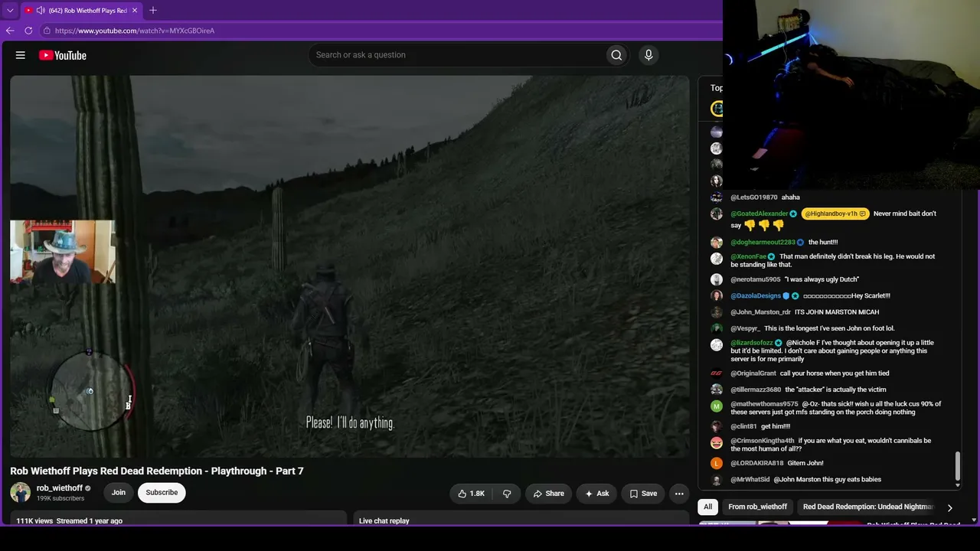
Task: Switch to the Rob Wiethoff Plays Red tab
Action: (x=81, y=11)
